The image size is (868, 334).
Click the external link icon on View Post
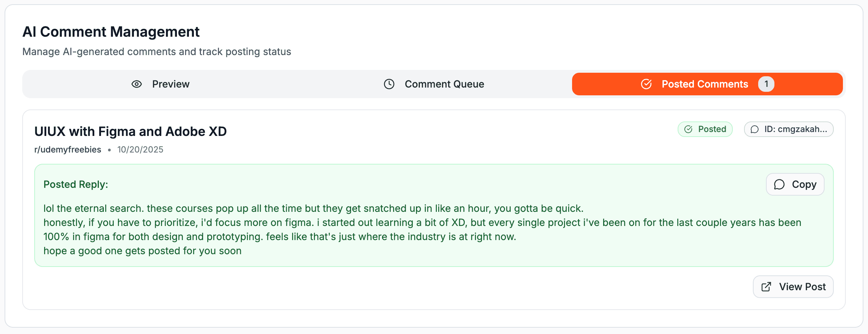[x=766, y=286]
